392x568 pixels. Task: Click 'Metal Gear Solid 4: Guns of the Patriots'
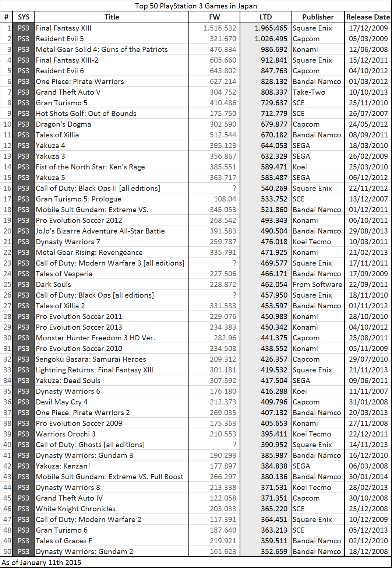[112, 49]
